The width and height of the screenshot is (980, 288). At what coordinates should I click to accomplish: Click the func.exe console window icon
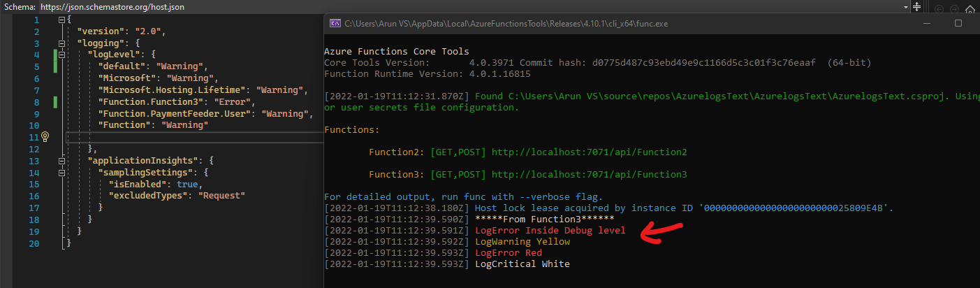point(335,22)
